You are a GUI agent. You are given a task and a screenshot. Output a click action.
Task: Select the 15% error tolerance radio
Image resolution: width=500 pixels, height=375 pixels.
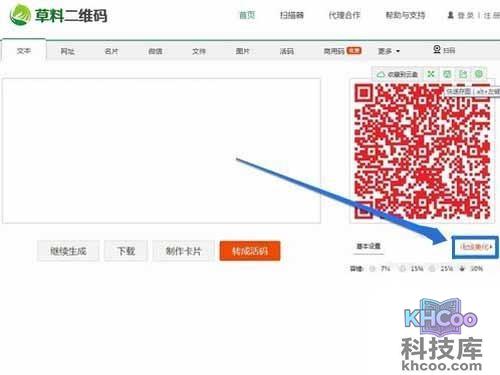pyautogui.click(x=403, y=269)
